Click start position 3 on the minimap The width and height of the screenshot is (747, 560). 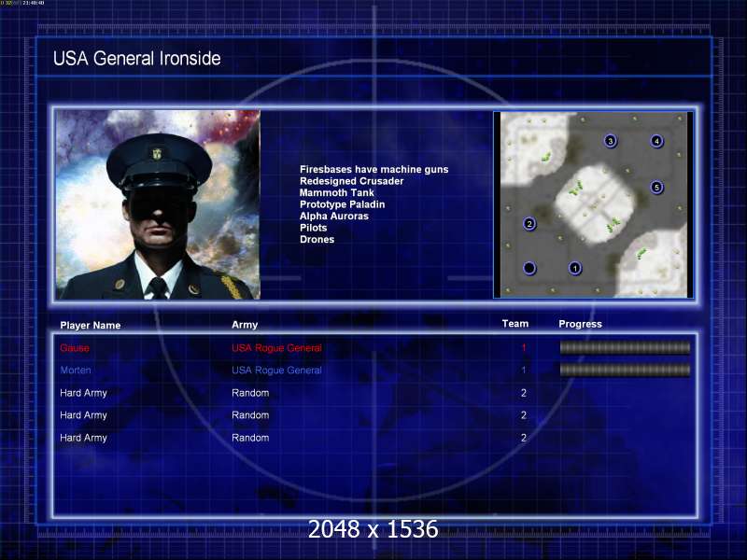(611, 141)
